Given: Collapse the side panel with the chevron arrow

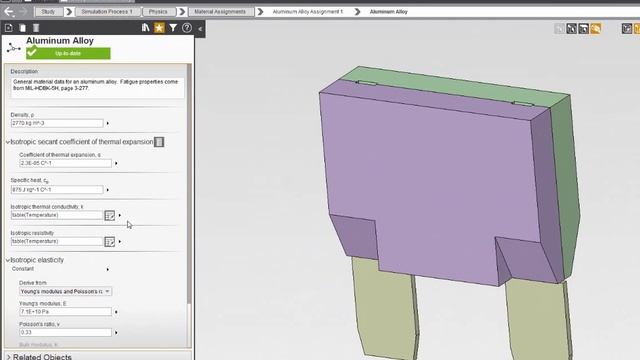Looking at the screenshot, I should (x=200, y=29).
